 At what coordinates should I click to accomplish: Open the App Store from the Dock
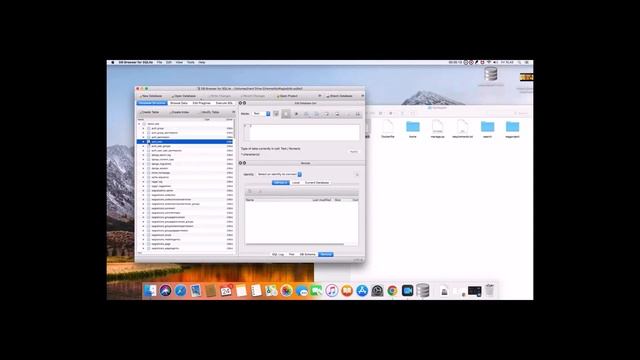tap(362, 291)
